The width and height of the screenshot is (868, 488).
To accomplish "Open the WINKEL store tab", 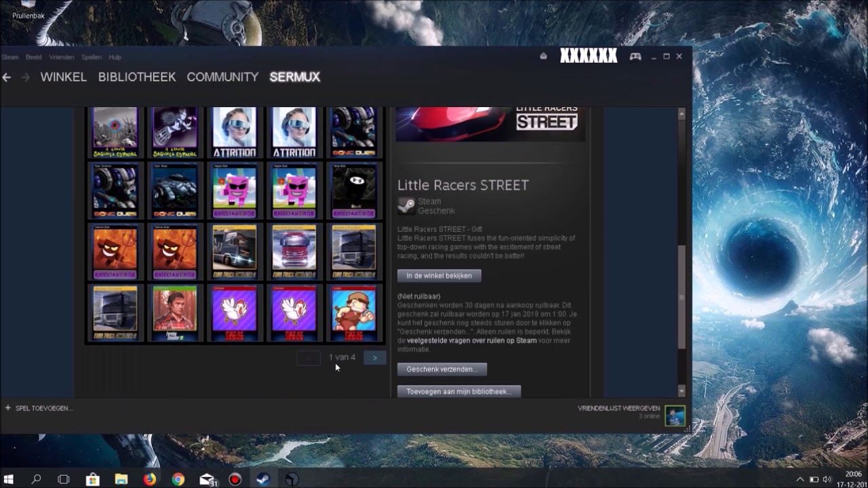I will 63,77.
